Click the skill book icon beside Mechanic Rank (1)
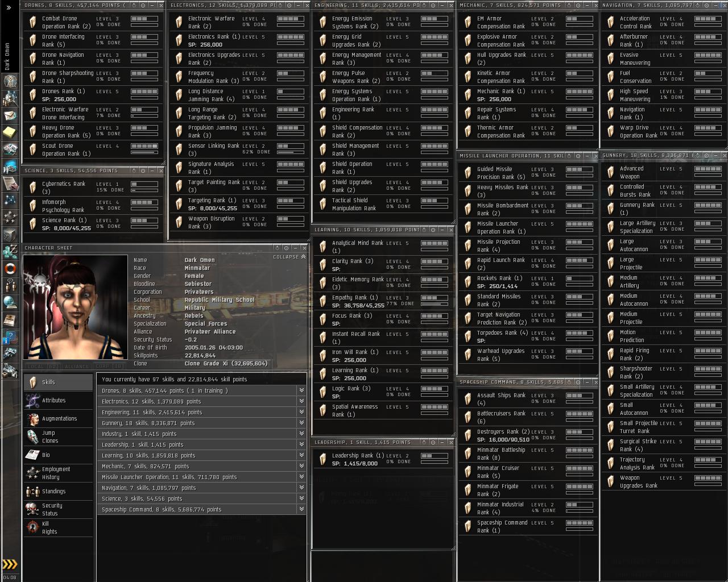The width and height of the screenshot is (728, 582). [468, 95]
